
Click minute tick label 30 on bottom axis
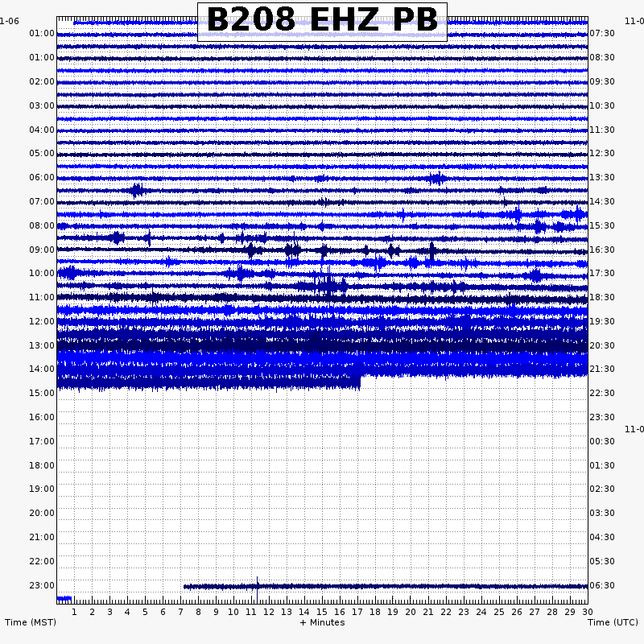point(588,612)
